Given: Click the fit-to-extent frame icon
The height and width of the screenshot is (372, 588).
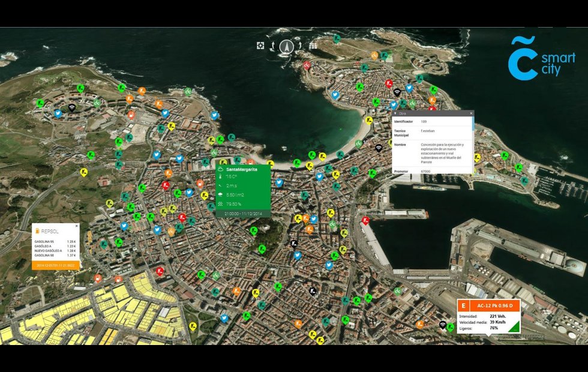Looking at the screenshot, I should click(260, 46).
